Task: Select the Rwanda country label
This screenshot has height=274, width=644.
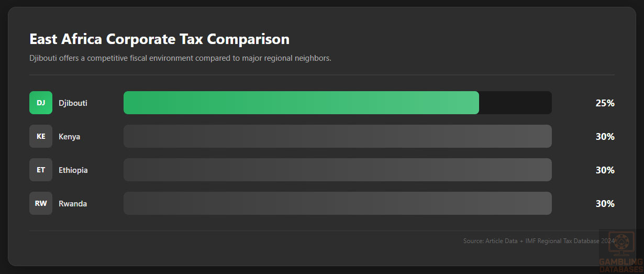Action: click(x=73, y=204)
